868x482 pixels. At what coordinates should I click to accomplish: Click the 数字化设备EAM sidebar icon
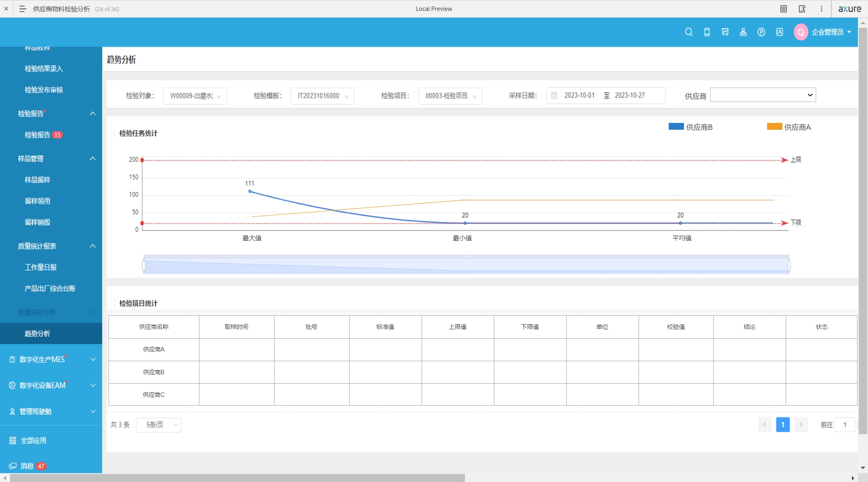tap(12, 385)
